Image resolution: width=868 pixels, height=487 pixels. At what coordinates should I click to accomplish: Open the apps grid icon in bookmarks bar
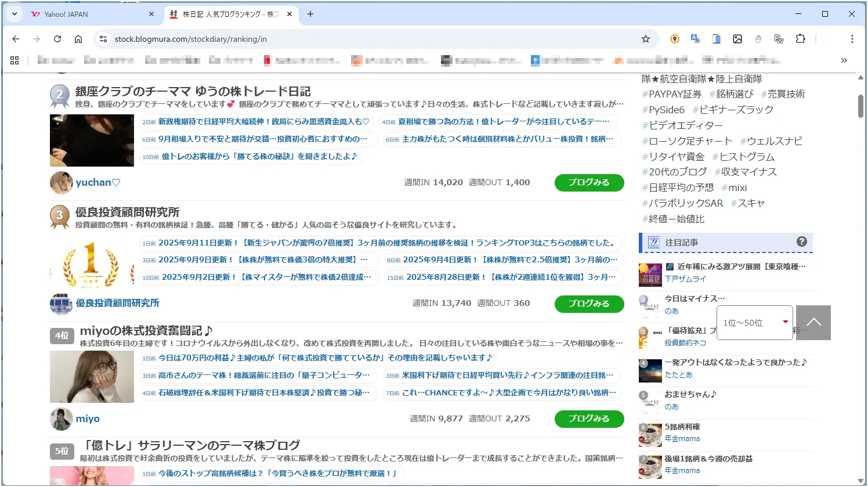coord(15,60)
